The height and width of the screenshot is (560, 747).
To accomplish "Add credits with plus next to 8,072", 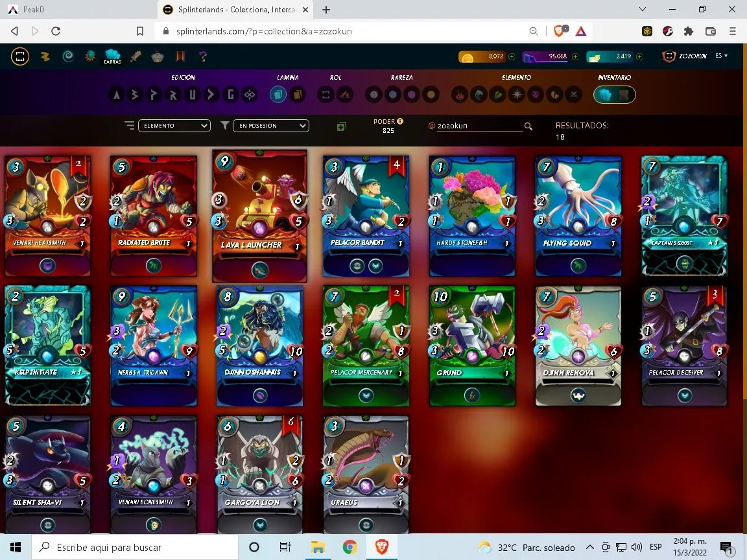I will [x=512, y=56].
